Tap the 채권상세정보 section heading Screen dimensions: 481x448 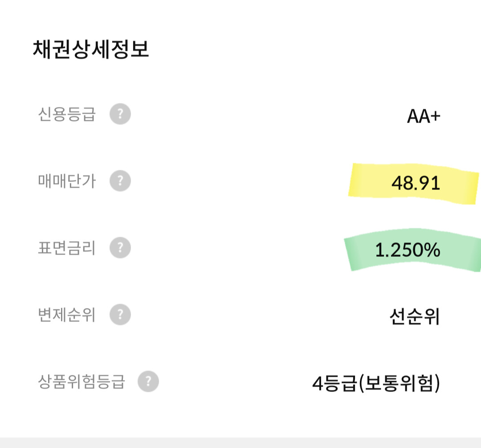(x=91, y=49)
